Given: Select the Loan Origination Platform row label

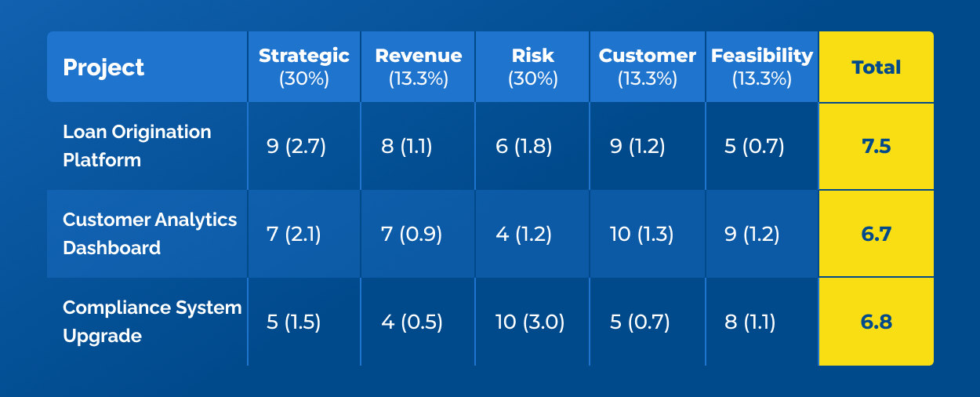Looking at the screenshot, I should (x=137, y=146).
